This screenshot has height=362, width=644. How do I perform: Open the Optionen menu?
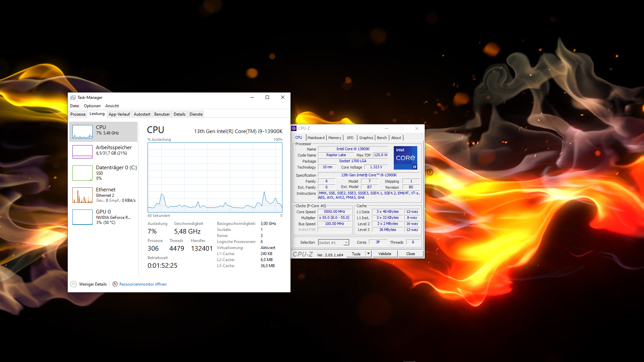coord(92,106)
